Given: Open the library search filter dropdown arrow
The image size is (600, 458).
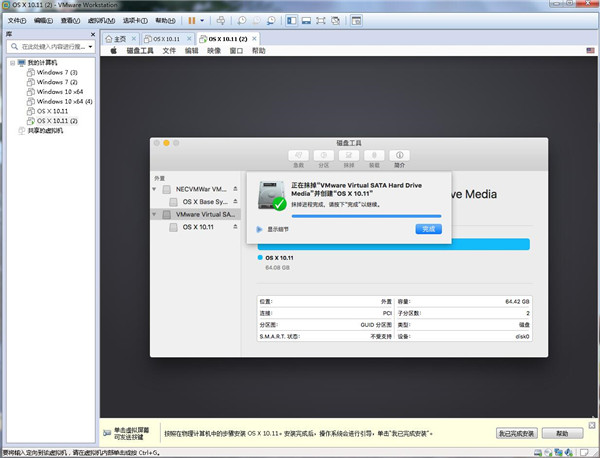Looking at the screenshot, I should 91,47.
